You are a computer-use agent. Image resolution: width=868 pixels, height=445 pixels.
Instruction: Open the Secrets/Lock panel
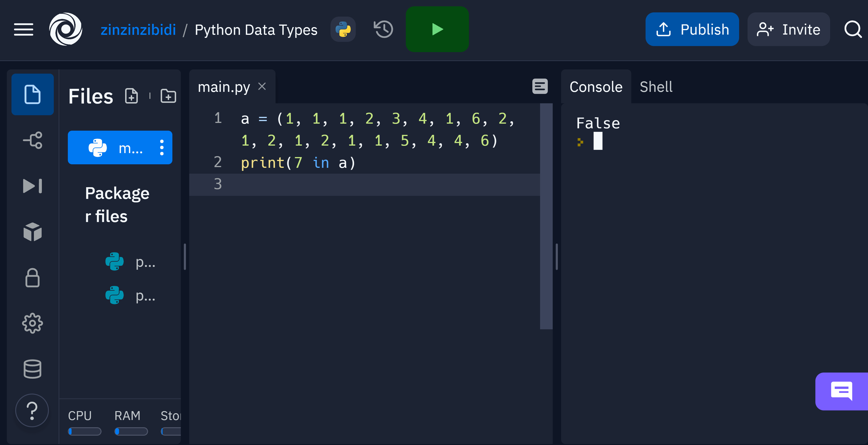pyautogui.click(x=32, y=278)
